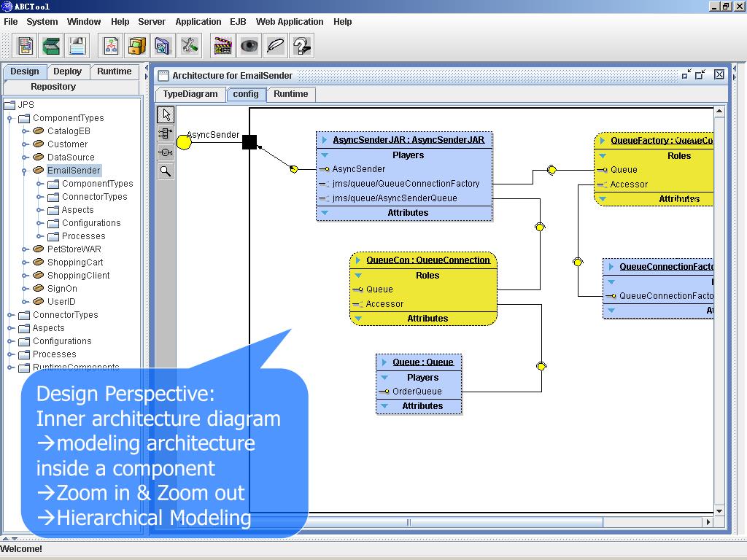
Task: Select the connector tool in diagram palette
Action: tap(166, 152)
